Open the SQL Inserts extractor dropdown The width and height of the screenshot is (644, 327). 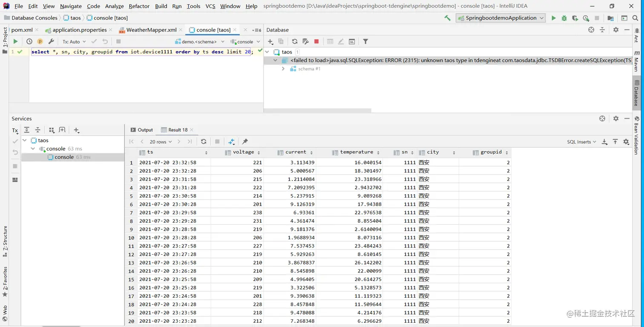[x=581, y=142]
